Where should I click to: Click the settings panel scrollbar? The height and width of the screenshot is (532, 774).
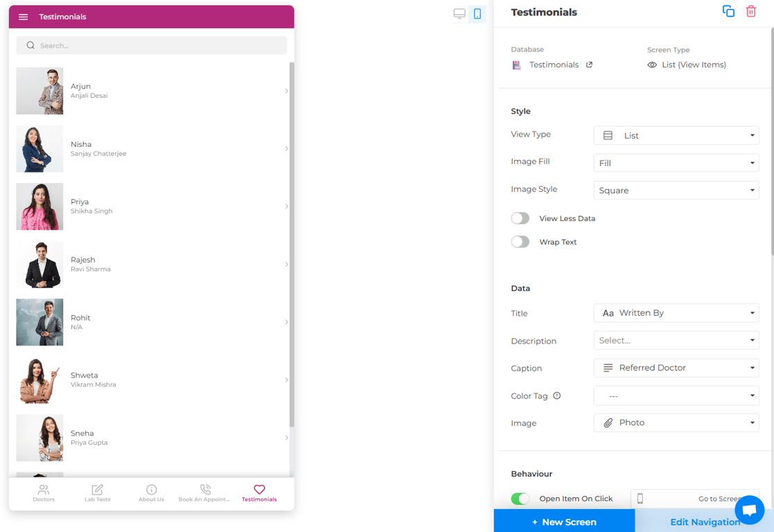(x=772, y=141)
